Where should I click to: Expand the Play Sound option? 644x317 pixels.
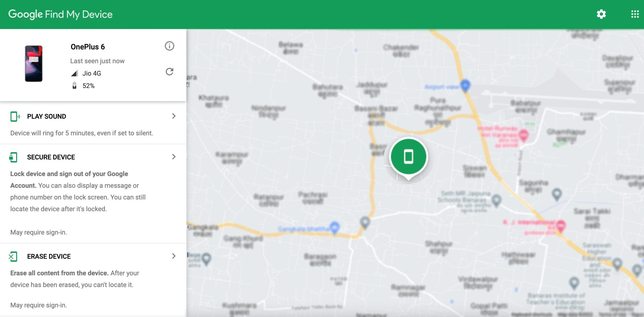coord(174,116)
